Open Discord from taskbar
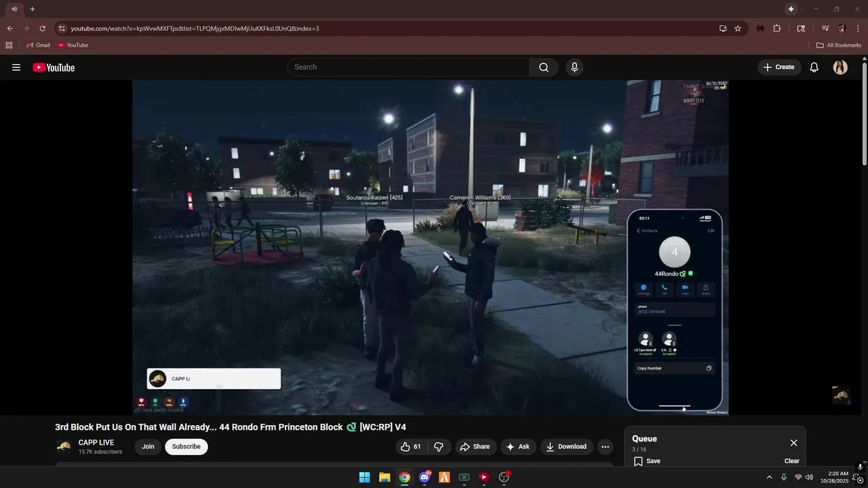This screenshot has height=488, width=868. (425, 477)
